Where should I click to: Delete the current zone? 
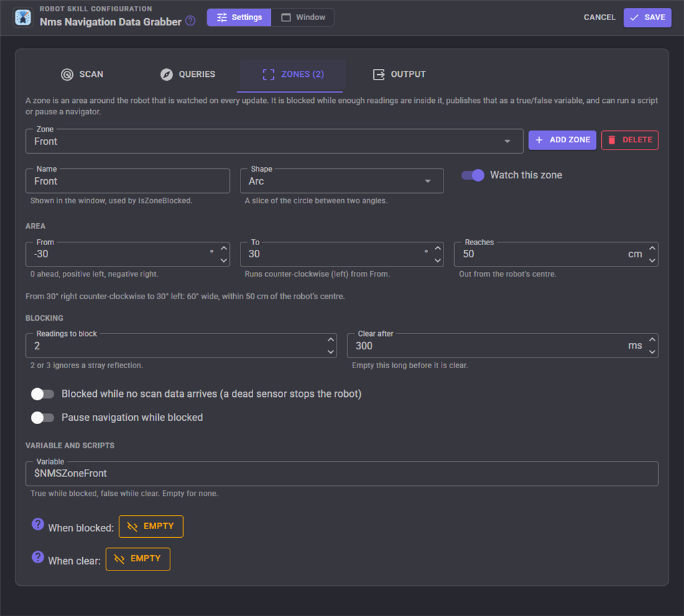(x=629, y=140)
